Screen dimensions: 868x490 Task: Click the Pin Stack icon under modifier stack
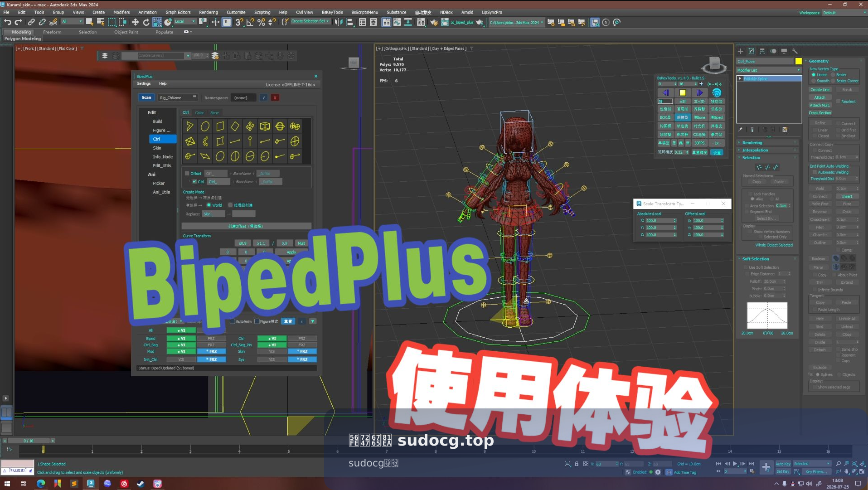tap(740, 130)
